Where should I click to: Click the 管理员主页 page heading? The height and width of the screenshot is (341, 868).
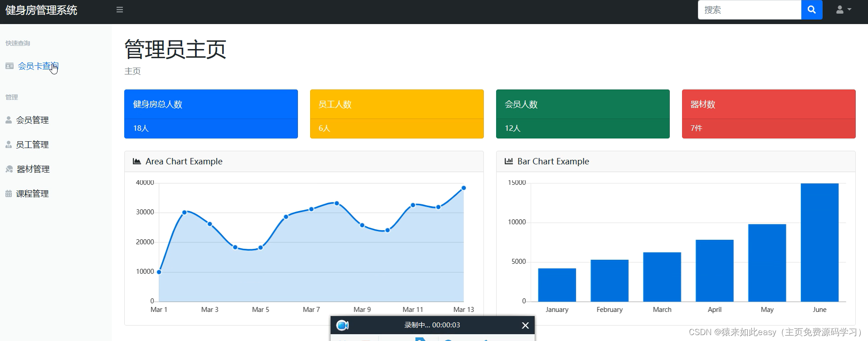coord(176,49)
